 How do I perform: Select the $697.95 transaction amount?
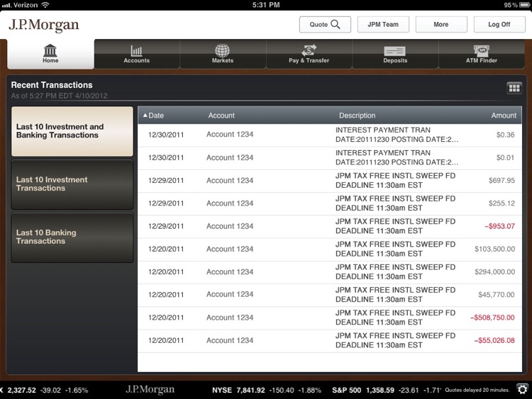[501, 180]
